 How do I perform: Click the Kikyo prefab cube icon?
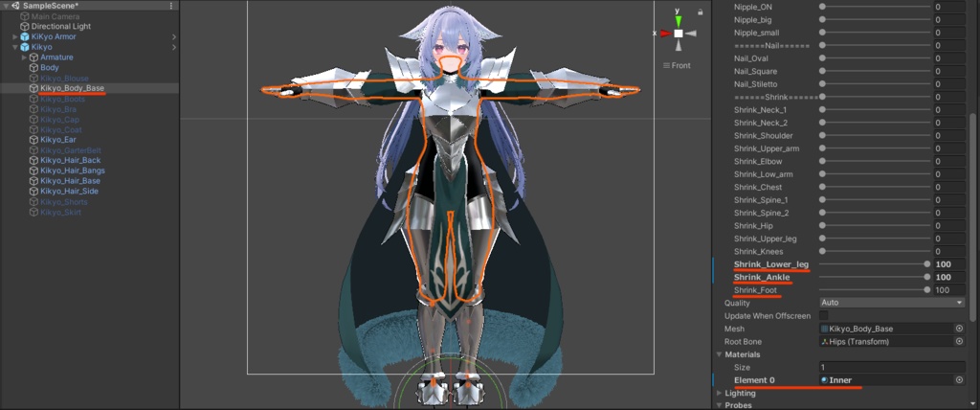coord(24,47)
